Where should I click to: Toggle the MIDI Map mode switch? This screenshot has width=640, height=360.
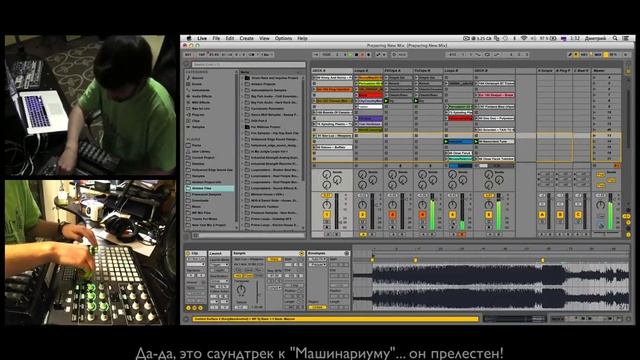(598, 55)
